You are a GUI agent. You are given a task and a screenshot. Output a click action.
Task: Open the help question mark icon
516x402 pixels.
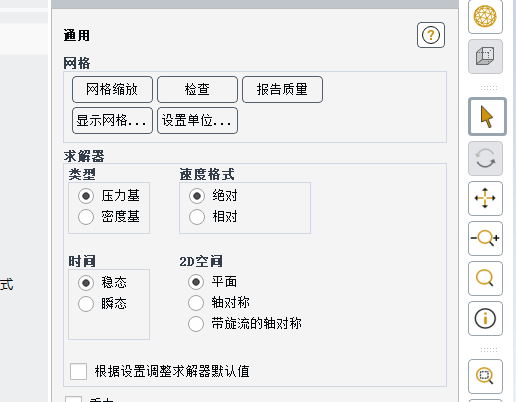(431, 35)
